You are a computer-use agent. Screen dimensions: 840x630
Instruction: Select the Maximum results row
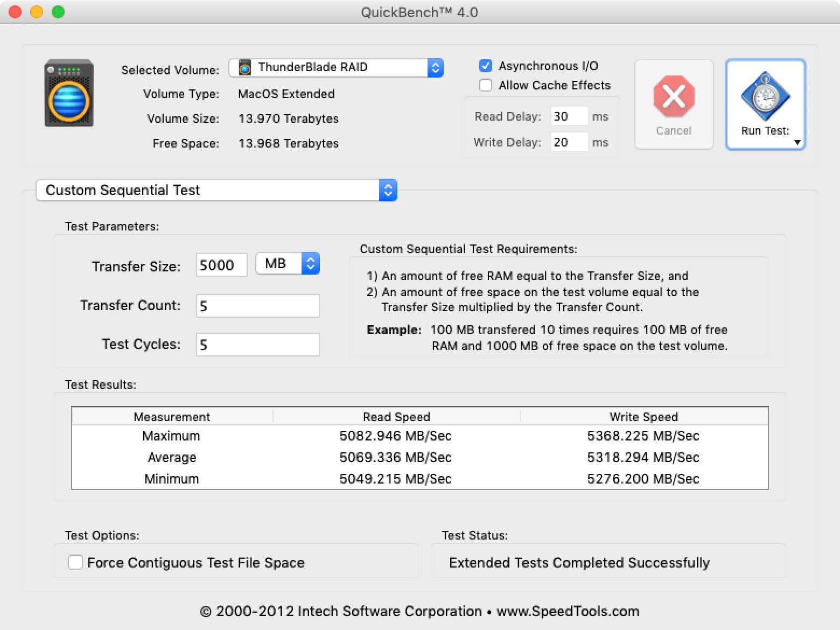coord(420,436)
